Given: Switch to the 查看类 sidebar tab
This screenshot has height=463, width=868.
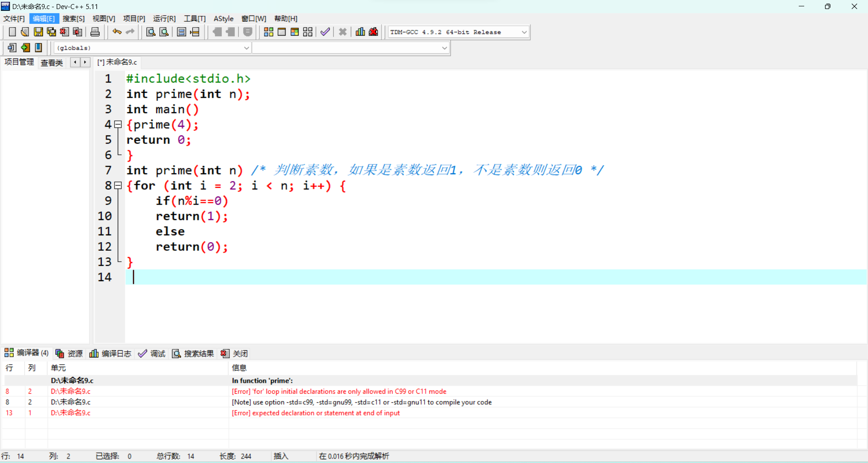Looking at the screenshot, I should coord(52,62).
